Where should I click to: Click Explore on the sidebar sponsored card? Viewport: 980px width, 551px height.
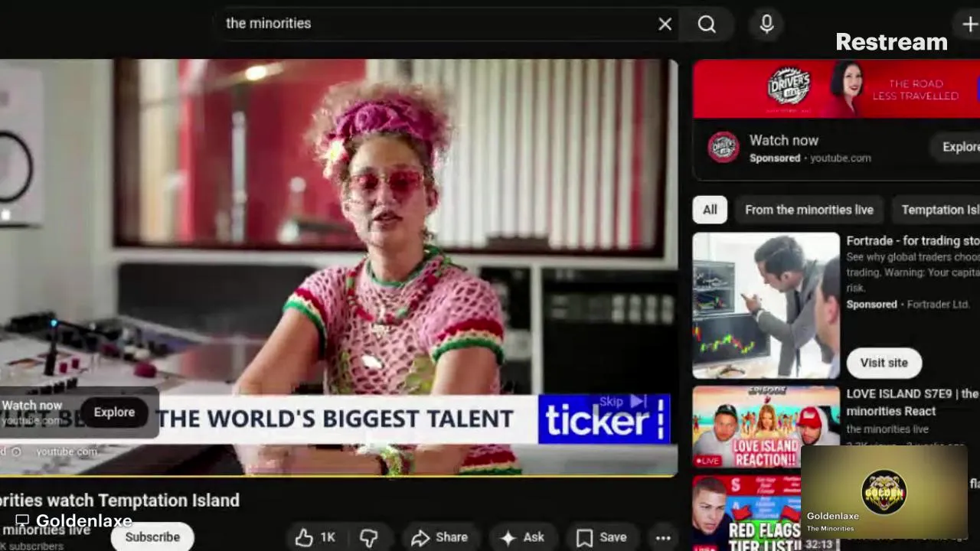tap(957, 147)
